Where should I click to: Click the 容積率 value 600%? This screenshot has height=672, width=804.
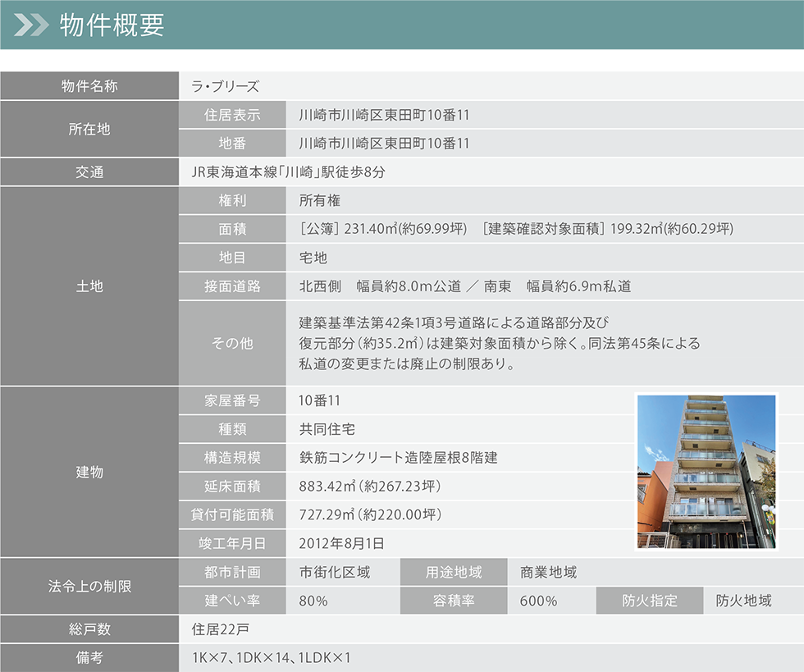tap(538, 601)
